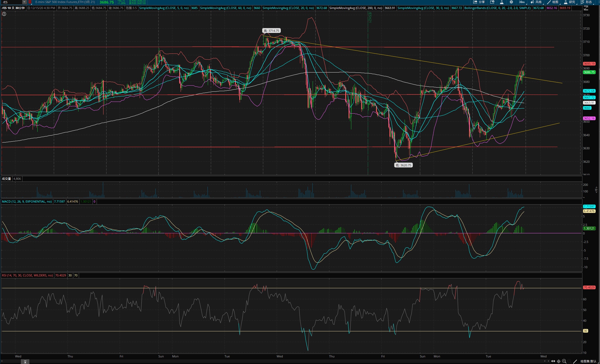Viewport: 600px width, 364px height.
Task: Click the scroll right arrow at bottom right
Action: tap(548, 361)
